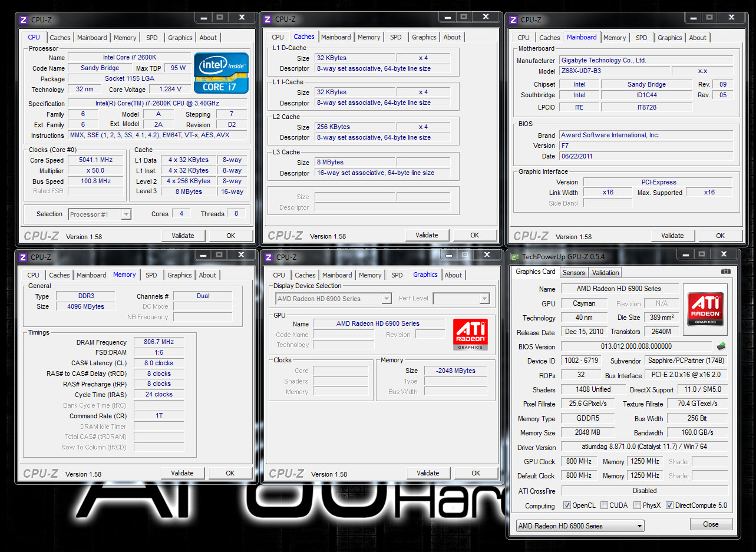
Task: Save BIOS using the green chip icon
Action: click(721, 346)
